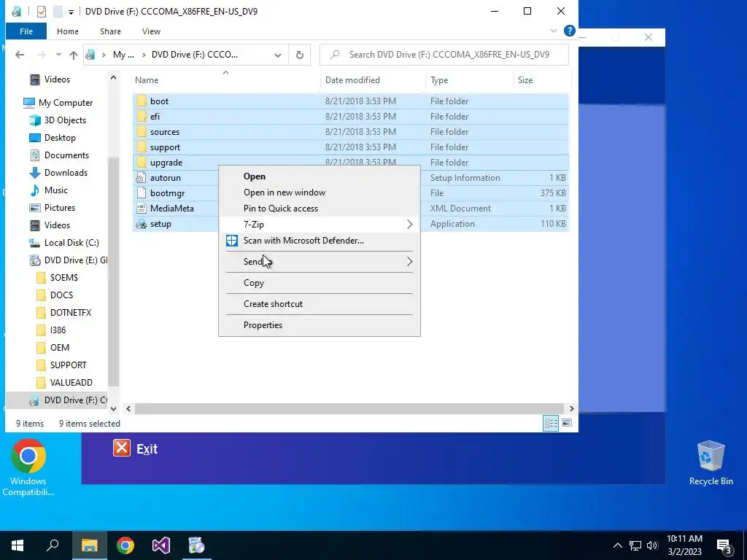Open Local Disk (C:) in the sidebar
This screenshot has height=560, width=747.
(x=71, y=243)
